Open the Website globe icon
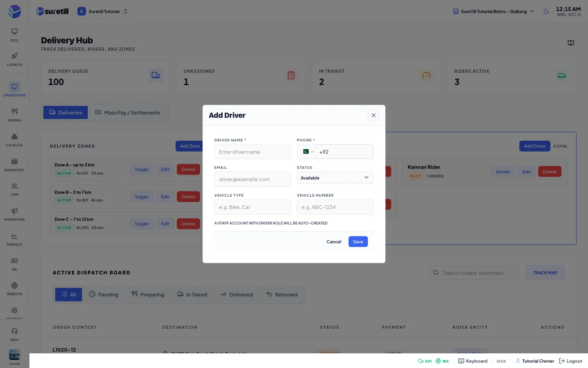The image size is (588, 368). [14, 288]
